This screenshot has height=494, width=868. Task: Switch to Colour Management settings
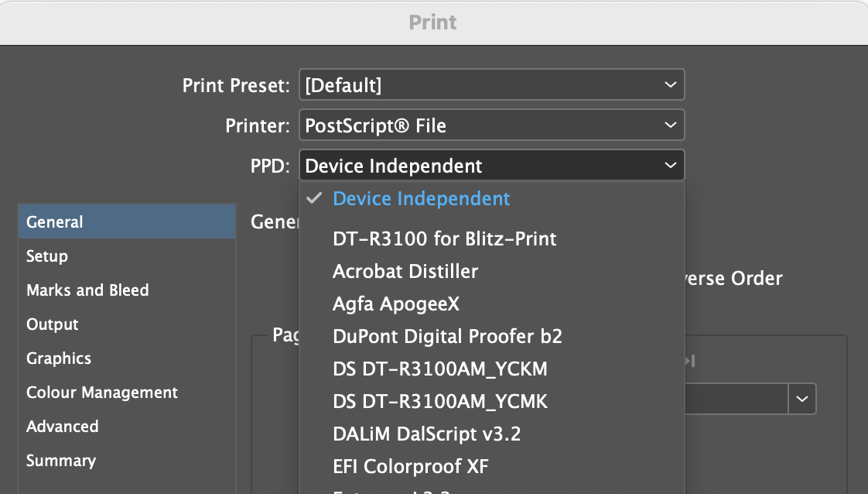102,393
